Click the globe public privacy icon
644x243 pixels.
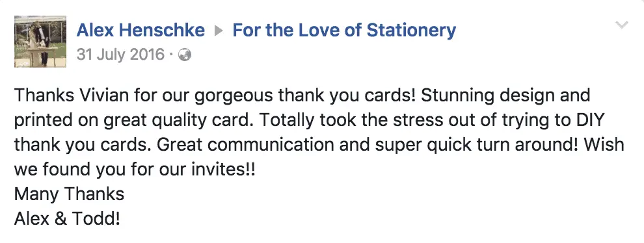tap(185, 55)
